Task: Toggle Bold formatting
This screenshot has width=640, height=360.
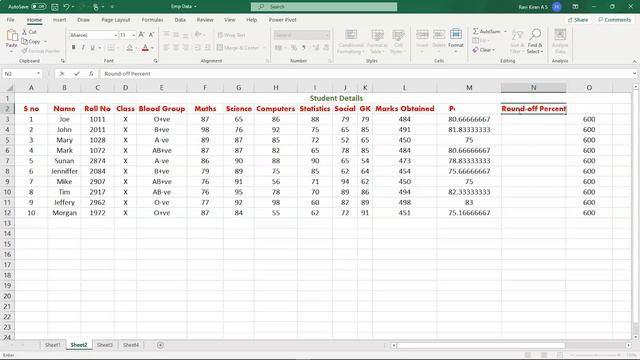Action: 73,48
